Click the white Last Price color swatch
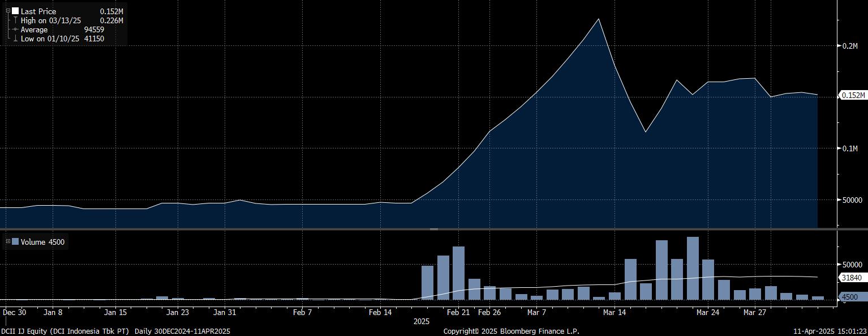 click(15, 11)
